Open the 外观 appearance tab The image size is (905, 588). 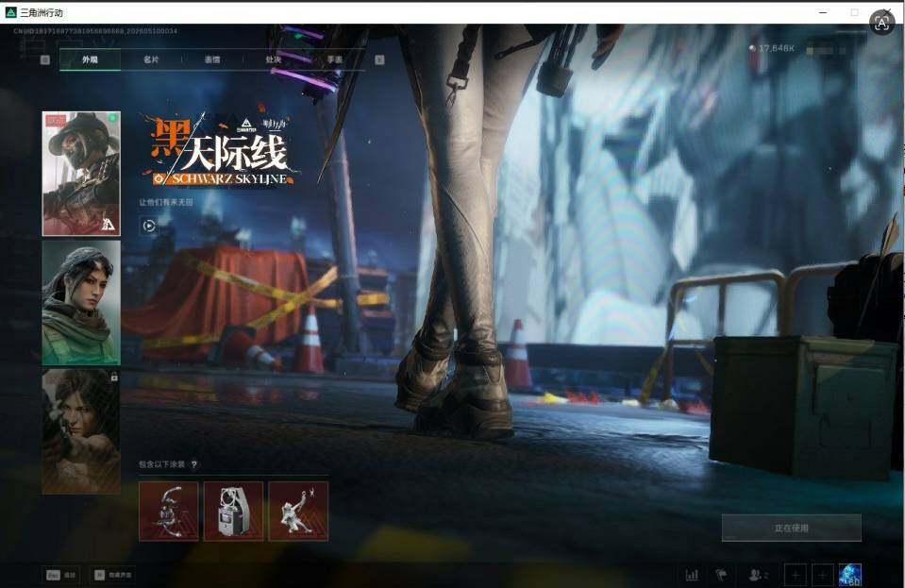[90, 59]
